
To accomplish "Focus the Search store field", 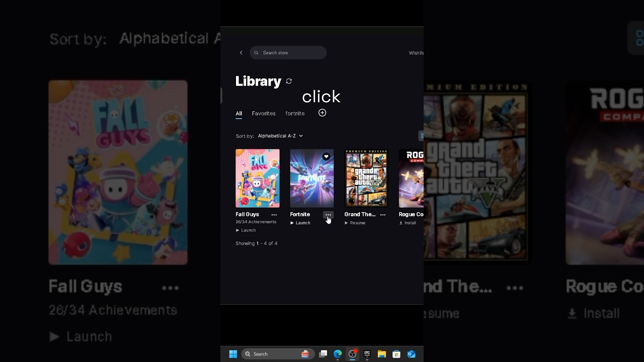I will click(288, 53).
